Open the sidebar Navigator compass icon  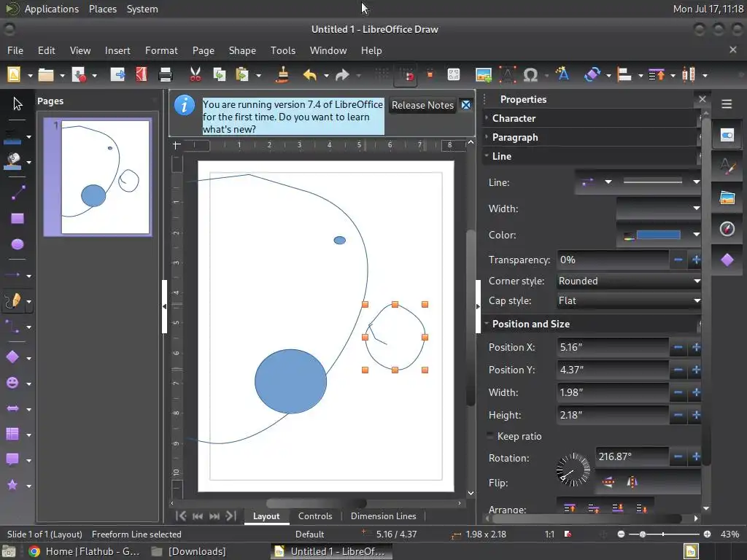click(727, 228)
